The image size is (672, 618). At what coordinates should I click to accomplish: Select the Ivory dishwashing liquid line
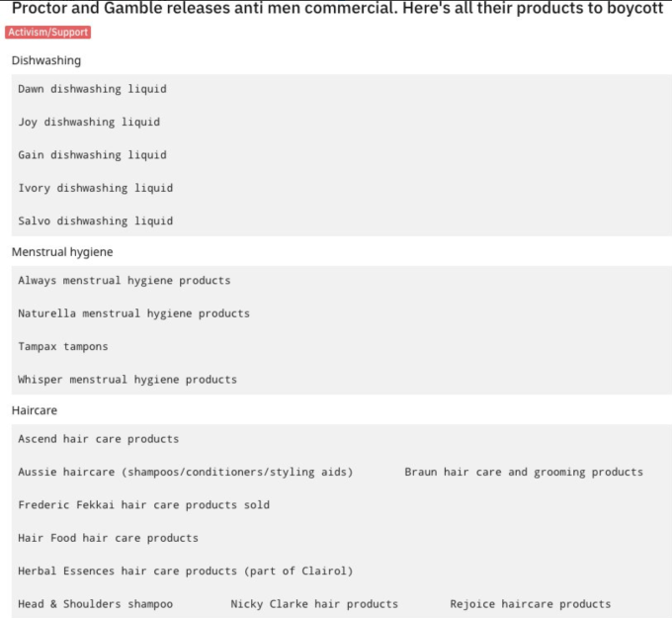[95, 188]
